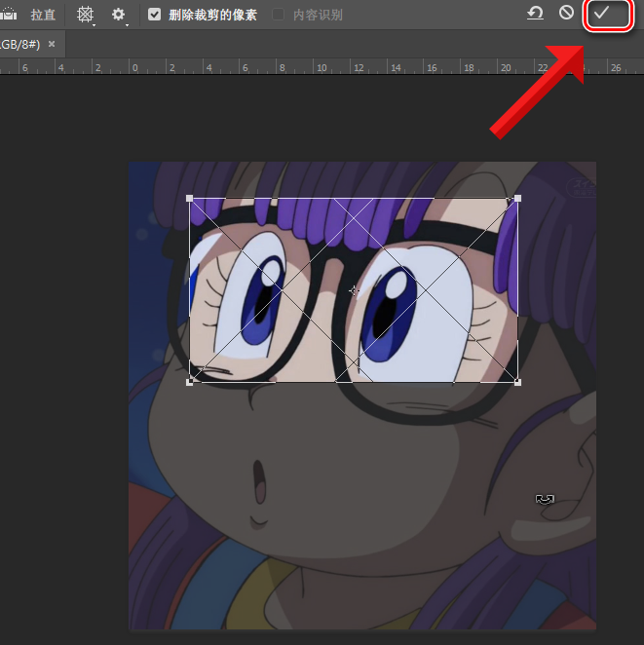Select the document tab ending in GB/8#
Image resolution: width=644 pixels, height=645 pixels.
(x=19, y=44)
